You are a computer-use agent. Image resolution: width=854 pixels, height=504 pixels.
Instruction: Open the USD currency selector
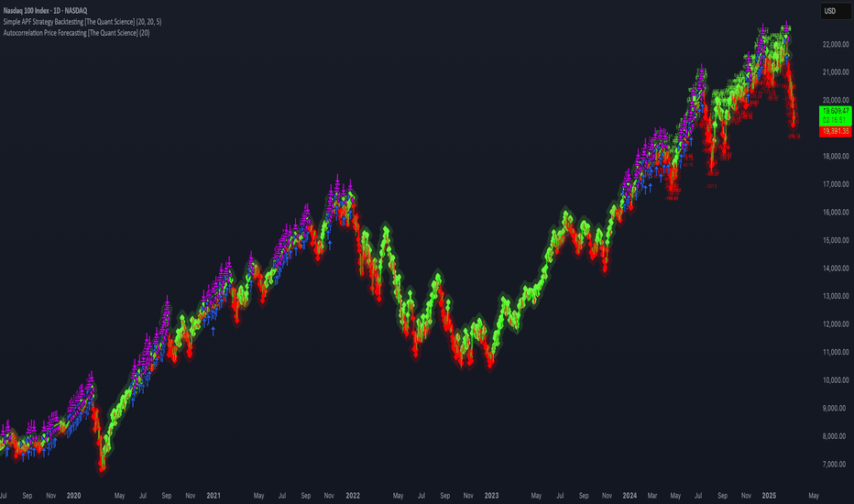(x=836, y=11)
